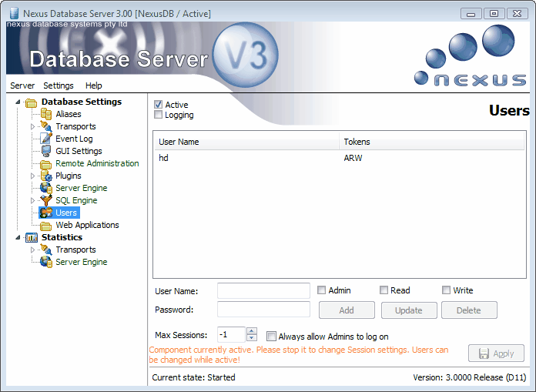Select the hd user row
This screenshot has width=536, height=392.
pos(339,158)
